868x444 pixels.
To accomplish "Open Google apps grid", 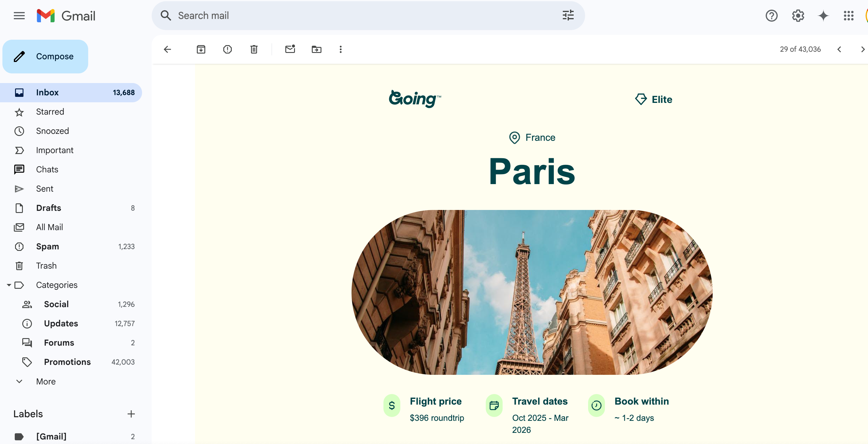I will (849, 16).
